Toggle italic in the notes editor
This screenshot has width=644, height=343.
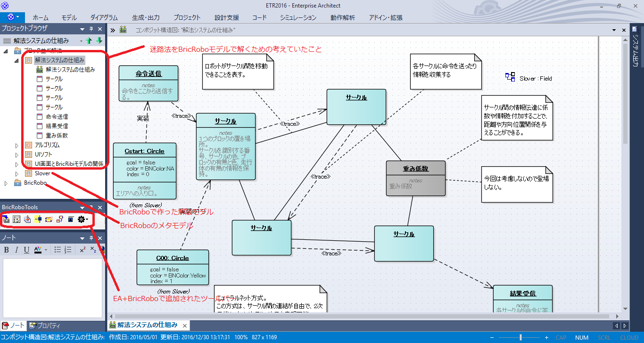click(17, 250)
